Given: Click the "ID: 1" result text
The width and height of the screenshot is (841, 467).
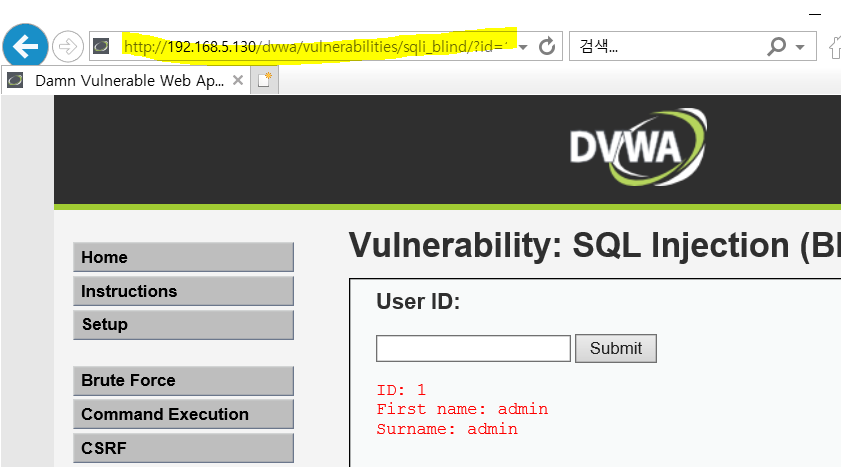Looking at the screenshot, I should (401, 390).
